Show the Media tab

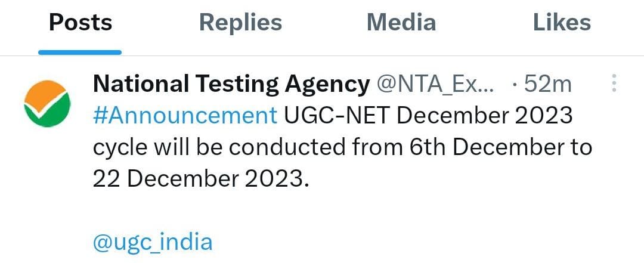[x=401, y=23]
